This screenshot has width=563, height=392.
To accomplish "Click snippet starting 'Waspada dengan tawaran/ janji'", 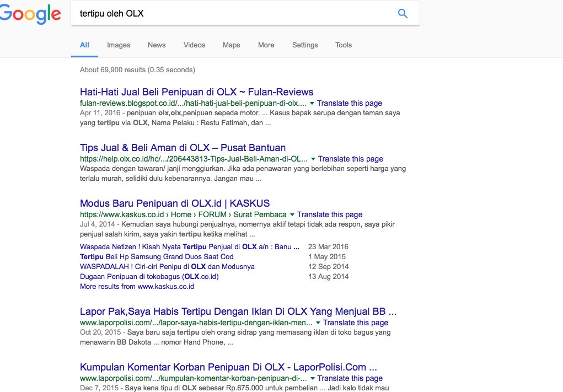I will click(243, 173).
